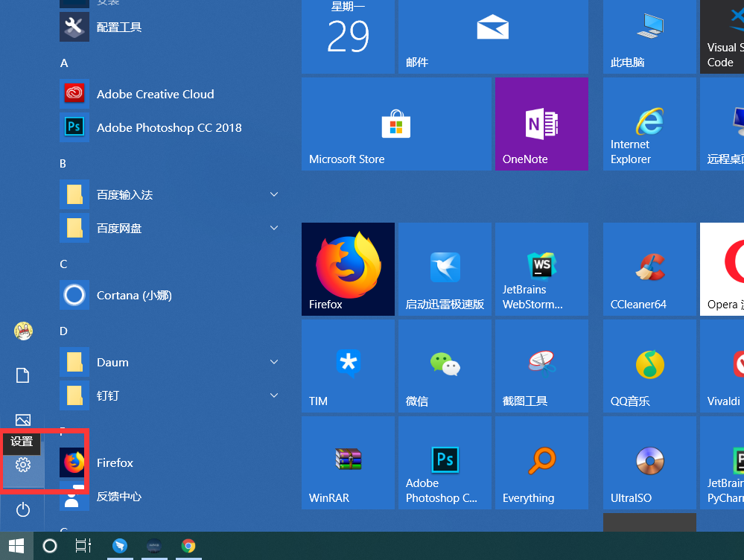The image size is (744, 560).
Task: Open the 截图工具 snipping tool tile
Action: point(541,366)
